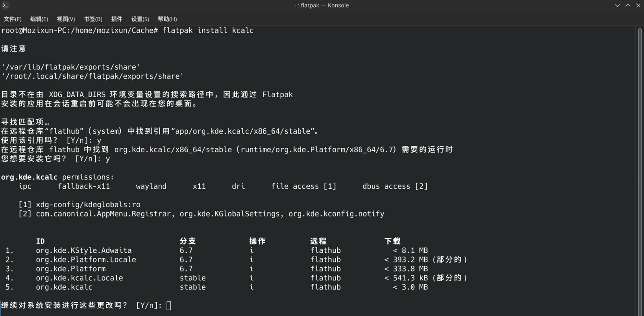Screen dimensions: 644x316
Task: Click the org.kde.KStyle.Adwaita table entry
Action: tap(84, 250)
